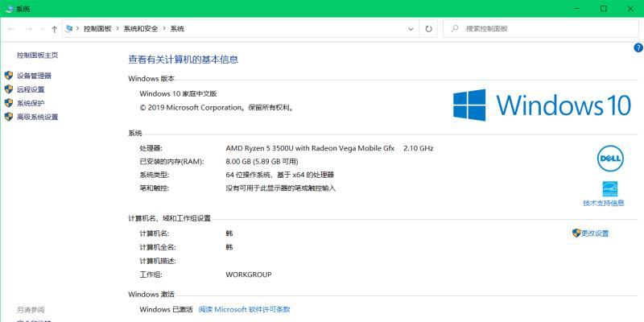644x322 pixels.
Task: Expand chevron after 系统和安全 breadcrumb
Action: click(x=164, y=29)
